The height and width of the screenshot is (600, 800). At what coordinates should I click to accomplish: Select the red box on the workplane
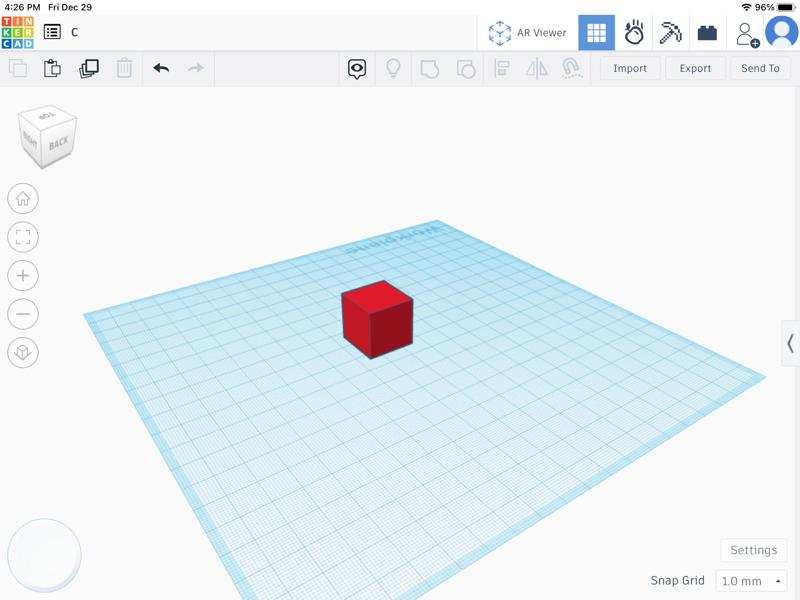pyautogui.click(x=375, y=318)
